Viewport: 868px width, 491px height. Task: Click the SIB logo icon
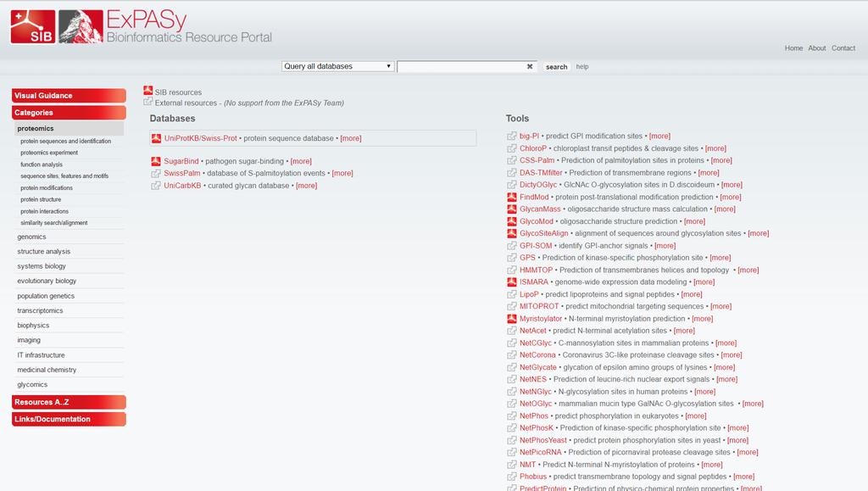pos(33,26)
